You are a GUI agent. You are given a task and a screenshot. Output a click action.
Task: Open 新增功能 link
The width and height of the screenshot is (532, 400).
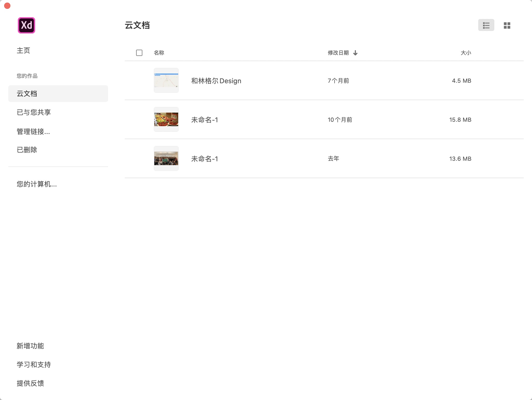point(30,346)
